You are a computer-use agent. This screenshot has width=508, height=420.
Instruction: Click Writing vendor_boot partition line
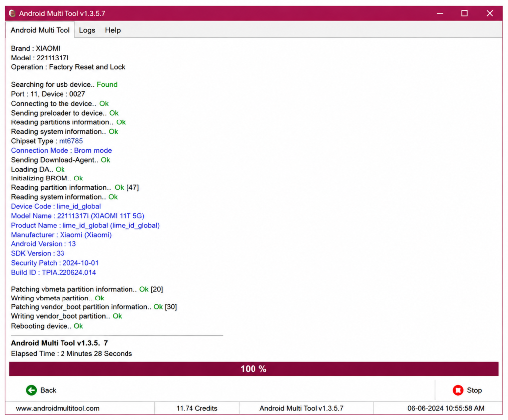tap(66, 316)
